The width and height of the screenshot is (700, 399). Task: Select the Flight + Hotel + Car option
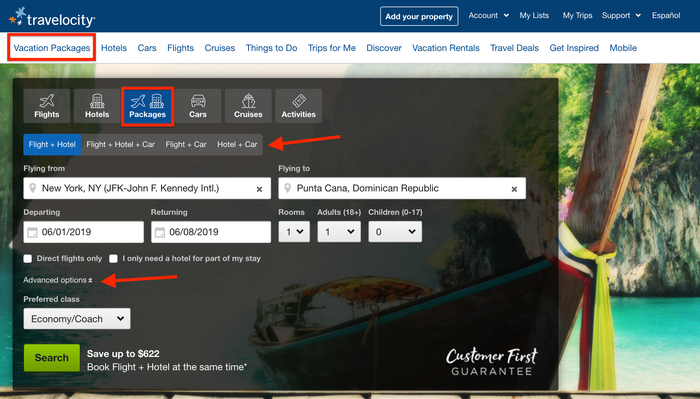(121, 145)
